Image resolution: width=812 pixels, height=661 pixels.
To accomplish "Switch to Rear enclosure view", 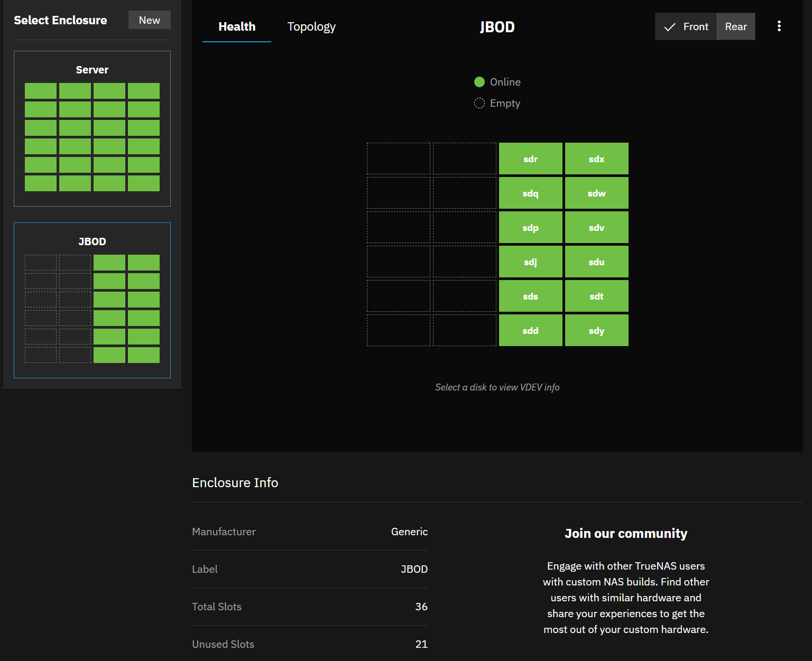I will 735,26.
